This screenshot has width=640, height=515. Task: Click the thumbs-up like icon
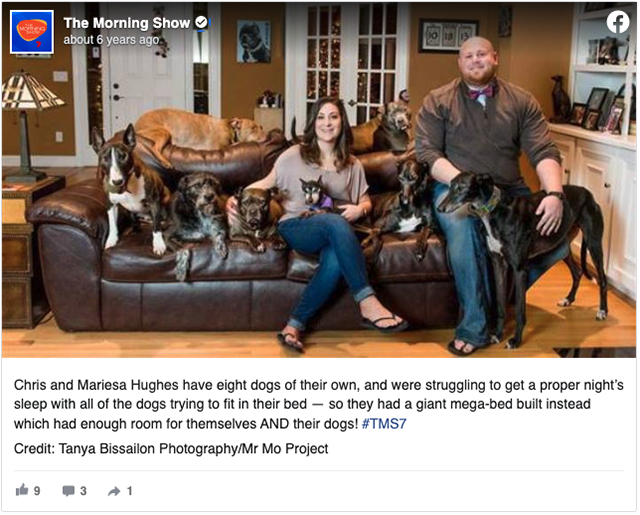22,490
